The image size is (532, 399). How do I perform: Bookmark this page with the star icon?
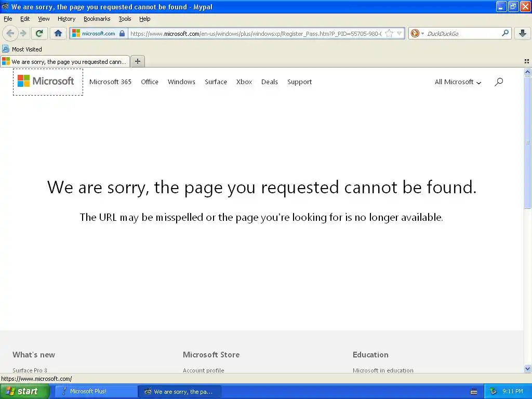pyautogui.click(x=389, y=33)
